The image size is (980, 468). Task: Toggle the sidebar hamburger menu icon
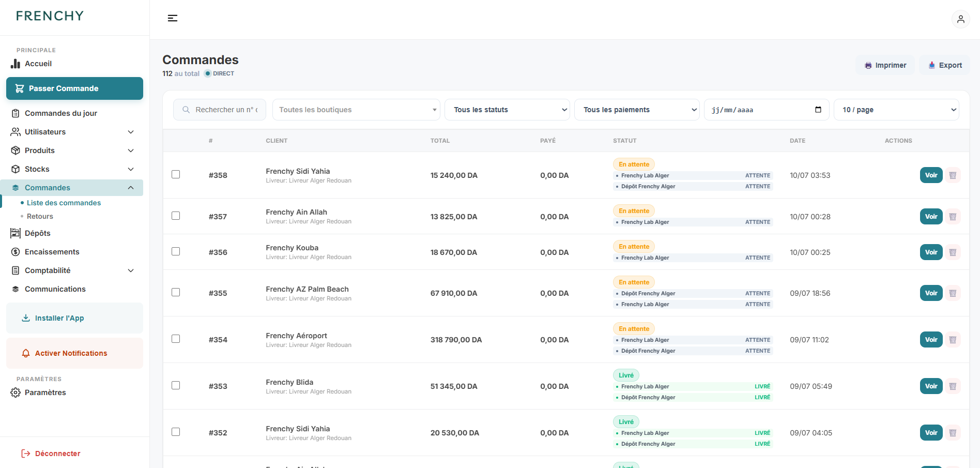(173, 18)
